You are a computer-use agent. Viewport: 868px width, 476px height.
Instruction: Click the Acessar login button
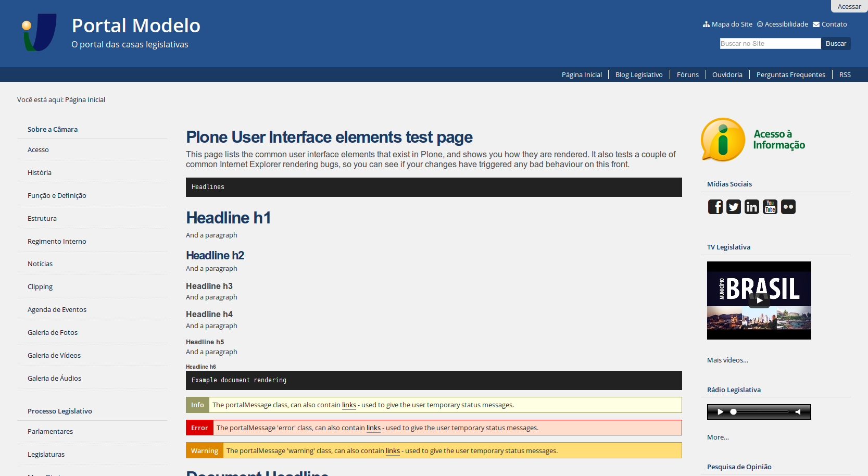click(x=849, y=6)
